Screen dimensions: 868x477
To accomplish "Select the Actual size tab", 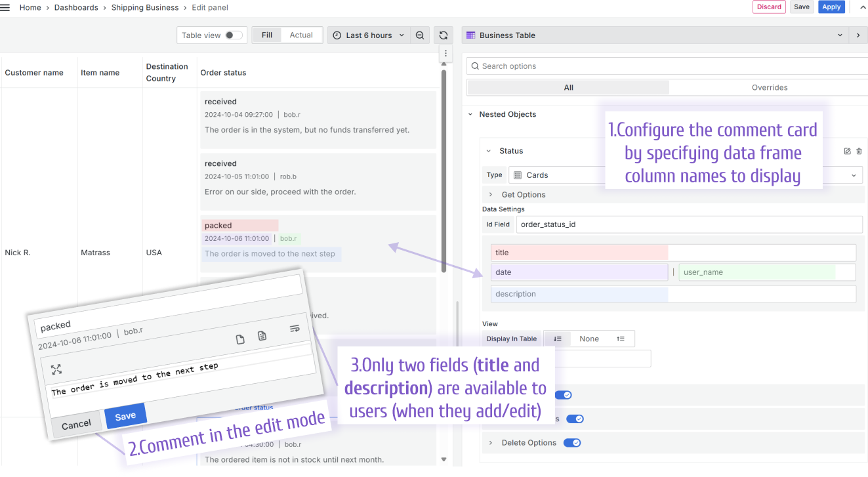I will [301, 35].
